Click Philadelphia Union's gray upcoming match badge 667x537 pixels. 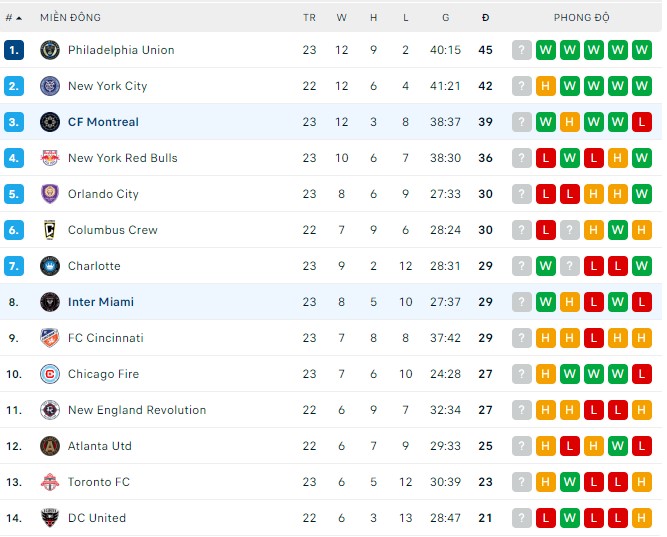(x=522, y=50)
